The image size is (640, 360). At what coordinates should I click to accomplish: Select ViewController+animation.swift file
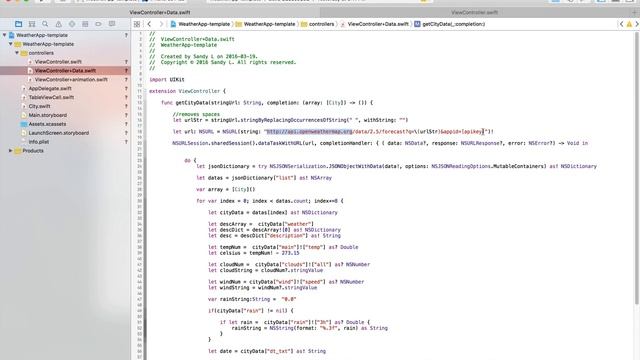[71, 80]
